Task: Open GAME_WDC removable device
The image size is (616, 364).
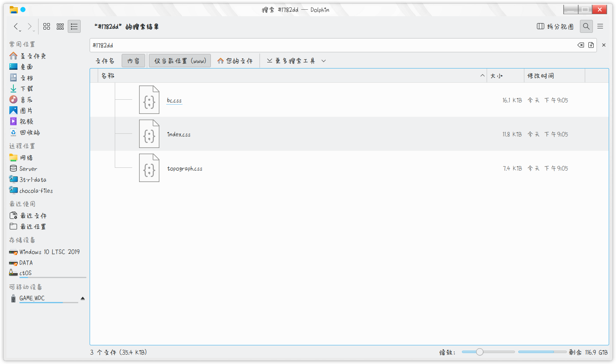Action: tap(43, 298)
